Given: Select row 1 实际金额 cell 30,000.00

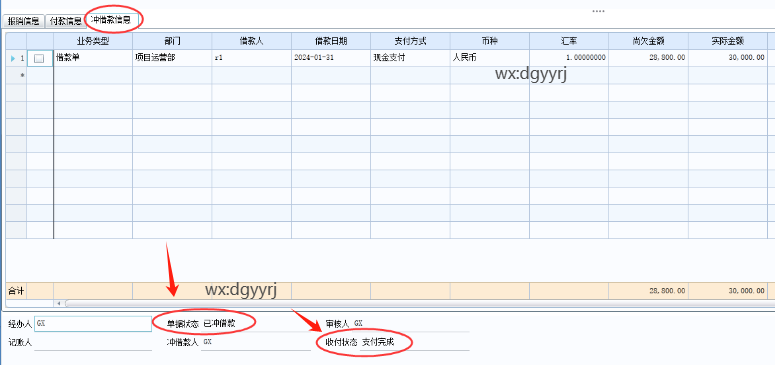Looking at the screenshot, I should pos(728,58).
